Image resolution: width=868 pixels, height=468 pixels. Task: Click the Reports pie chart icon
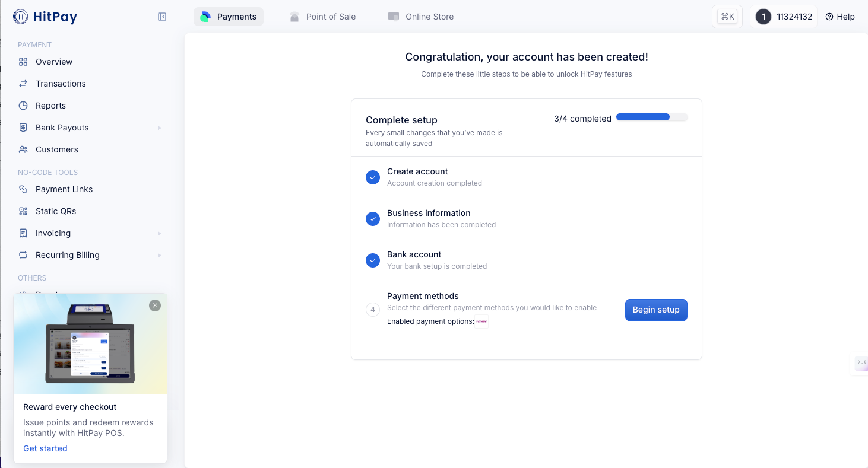click(23, 106)
